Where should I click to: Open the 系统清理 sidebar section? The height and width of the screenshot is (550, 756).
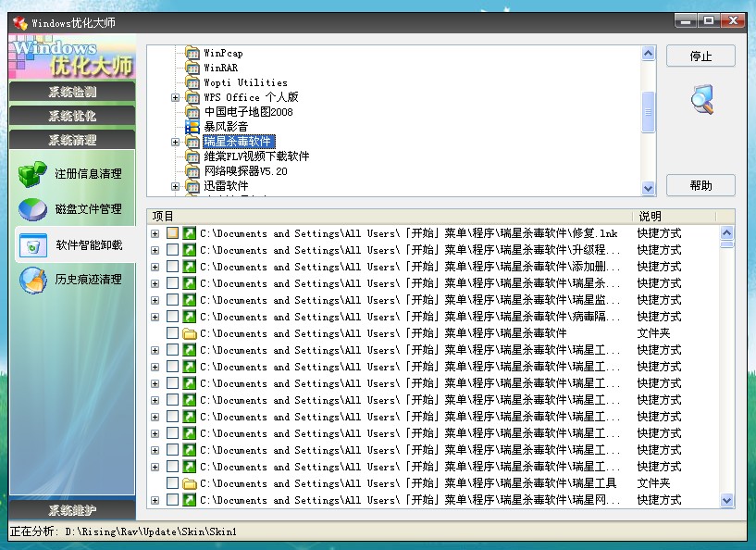[72, 140]
